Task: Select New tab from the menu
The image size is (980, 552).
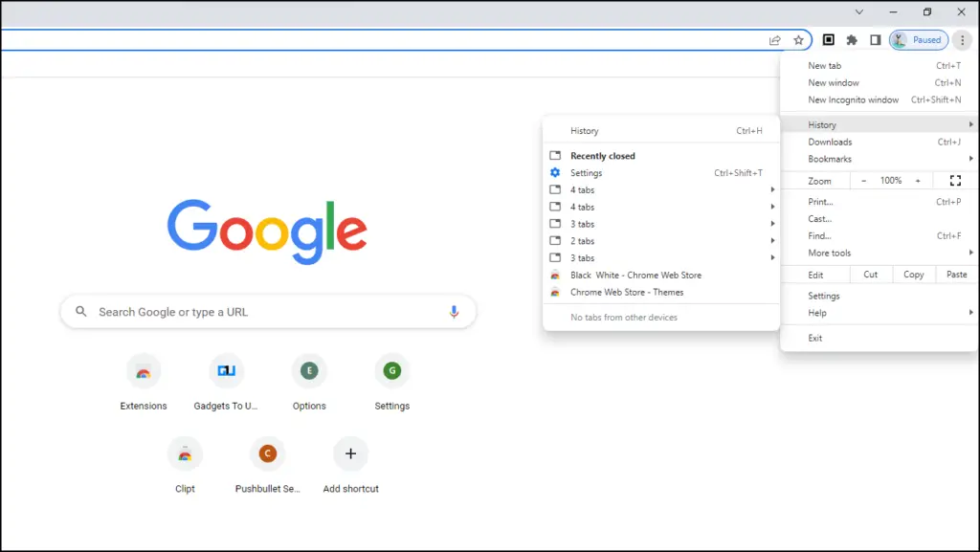Action: (880, 66)
